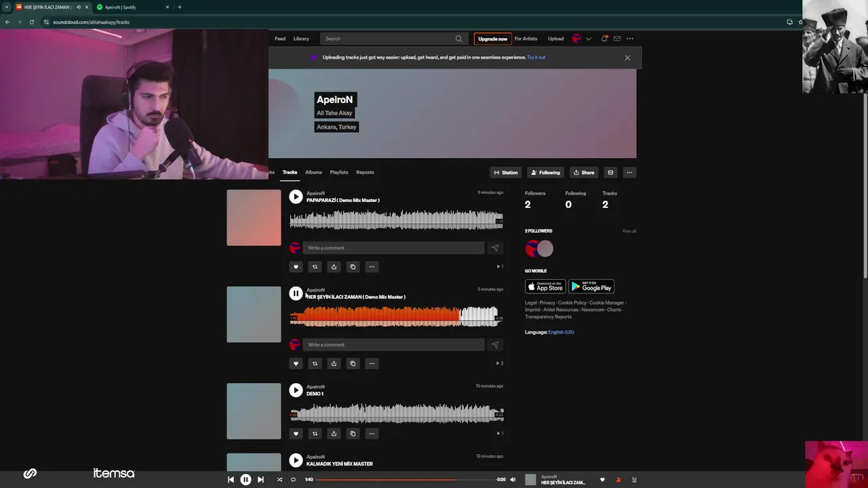Play the PAPAPARAZİ demo track
This screenshot has height=488, width=868.
296,197
